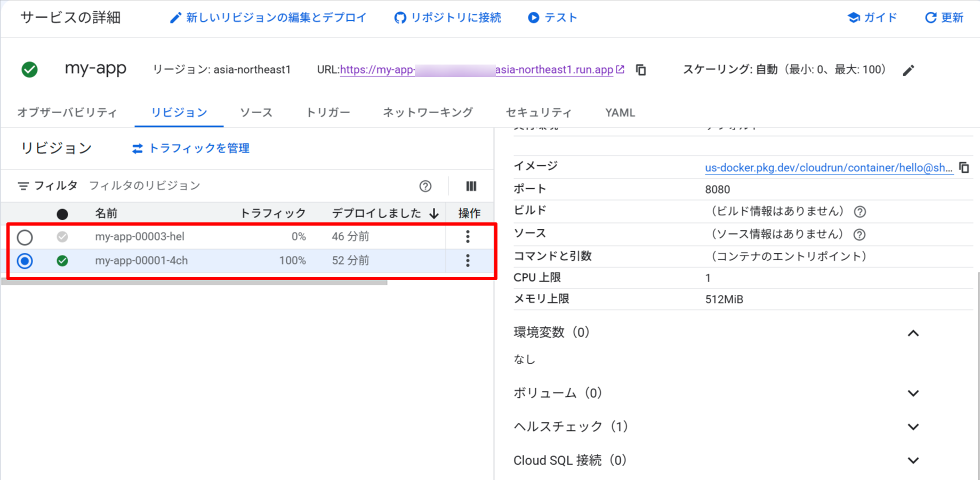
Task: Click the 100% traffic value
Action: click(293, 260)
